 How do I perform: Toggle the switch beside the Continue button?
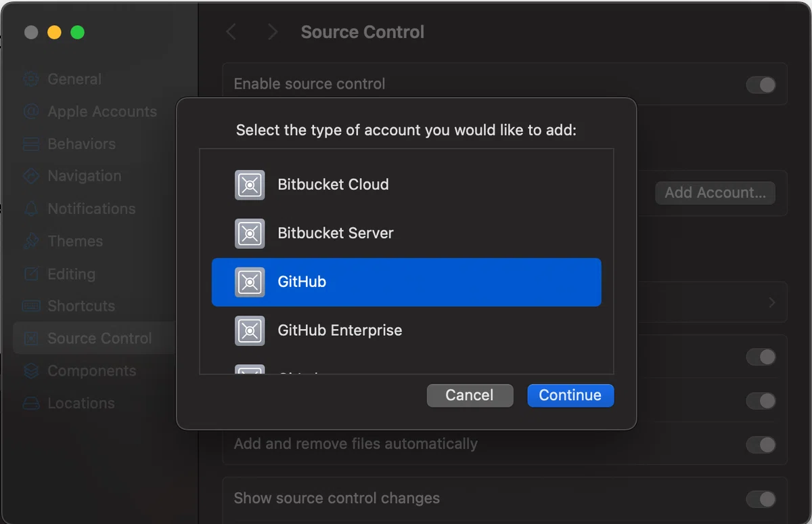click(x=761, y=401)
